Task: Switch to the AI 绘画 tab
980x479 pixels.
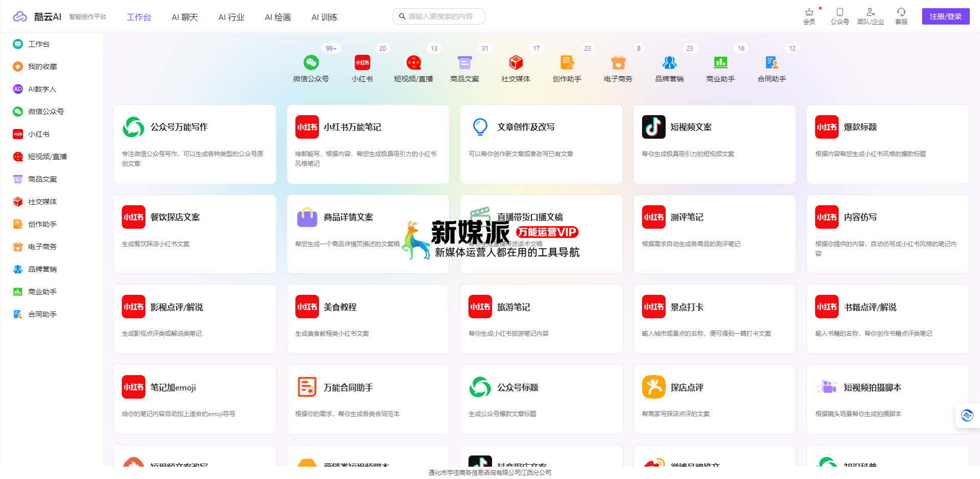Action: pyautogui.click(x=278, y=17)
